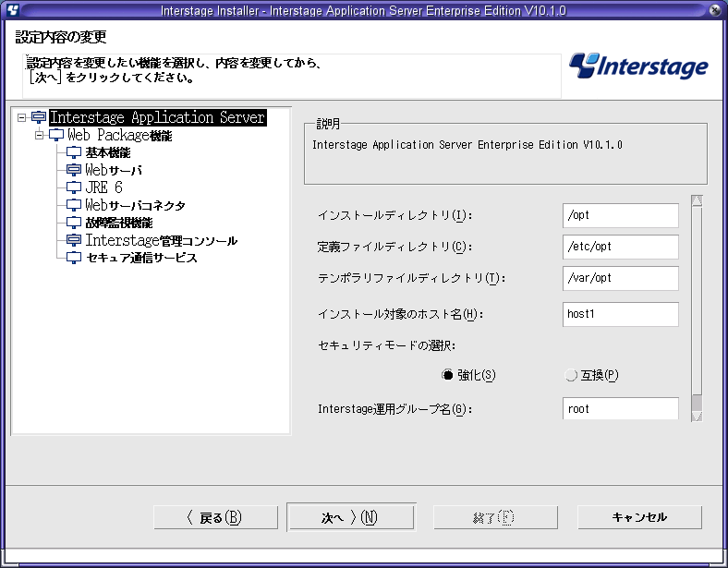Select 故障監視機能 in the feature tree
The image size is (728, 568).
click(x=119, y=223)
